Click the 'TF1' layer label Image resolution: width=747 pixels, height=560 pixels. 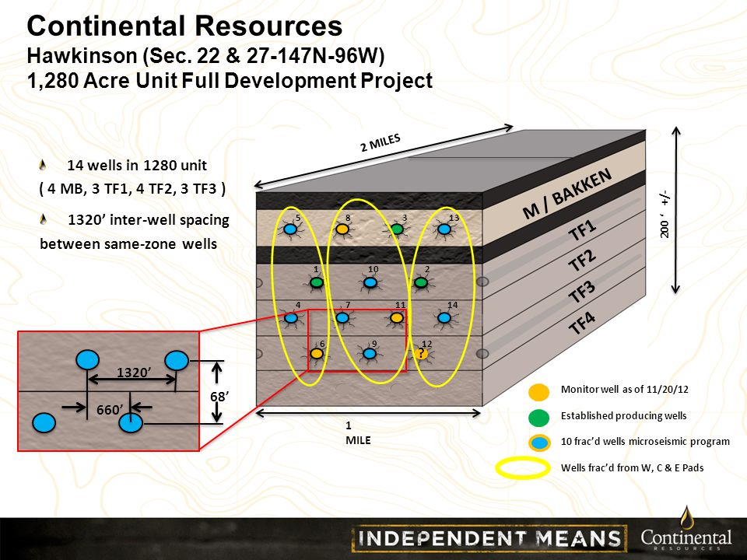(582, 231)
